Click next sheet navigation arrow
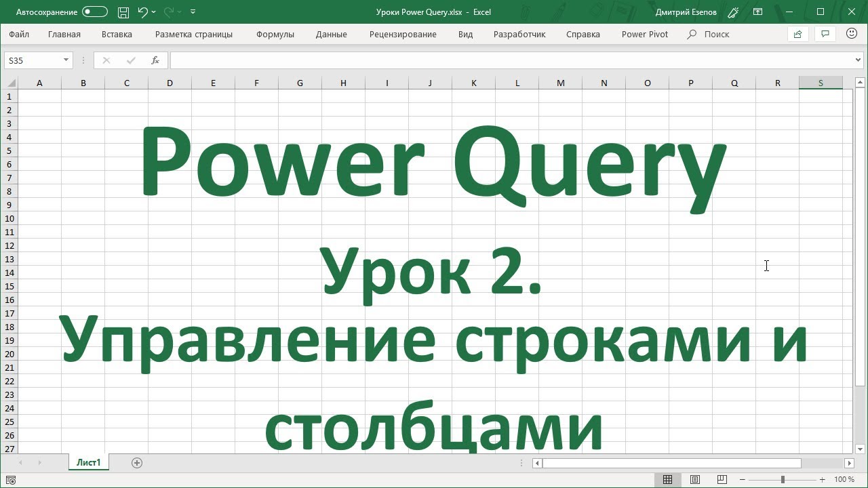The height and width of the screenshot is (488, 868). click(x=39, y=463)
